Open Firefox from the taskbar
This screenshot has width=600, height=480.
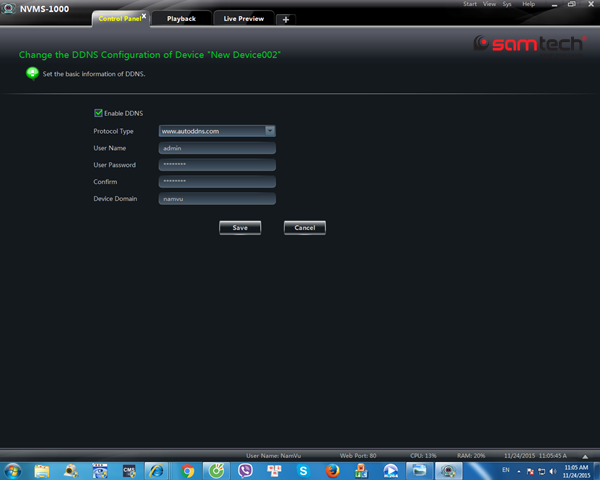pyautogui.click(x=332, y=471)
